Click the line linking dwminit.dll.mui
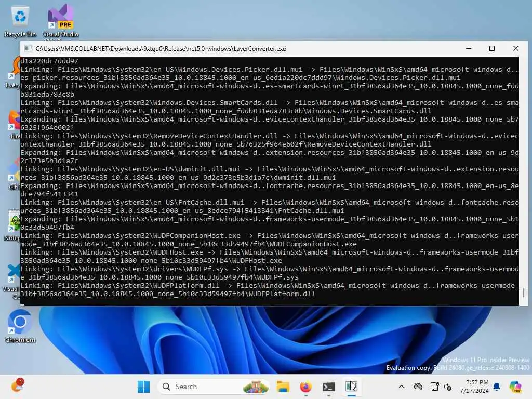This screenshot has height=399, width=532. tap(270, 174)
